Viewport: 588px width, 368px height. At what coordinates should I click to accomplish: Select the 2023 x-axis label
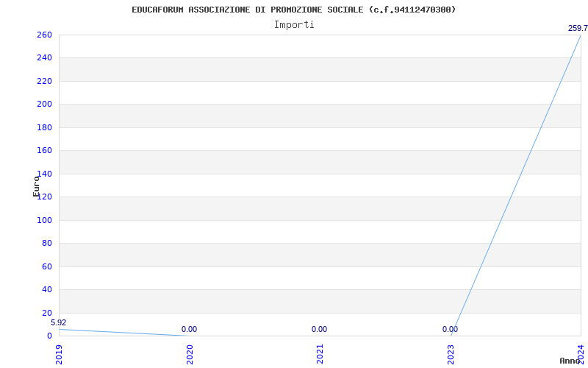tap(451, 354)
